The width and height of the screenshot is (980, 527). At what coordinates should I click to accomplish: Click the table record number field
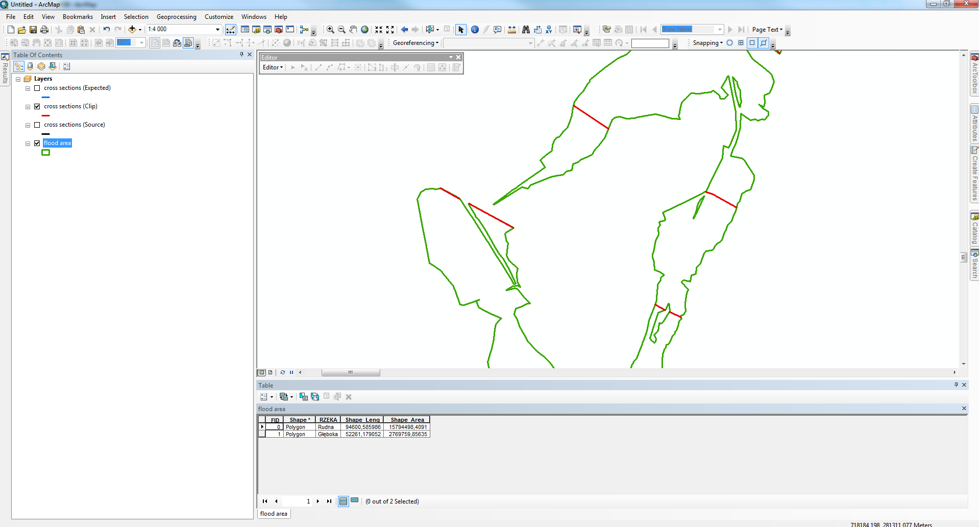tap(297, 501)
